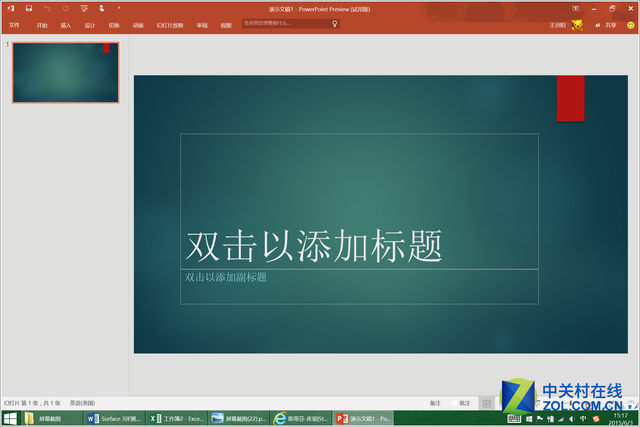Click the volume speaker tray icon
Screen dimensions: 640x427
(572, 419)
